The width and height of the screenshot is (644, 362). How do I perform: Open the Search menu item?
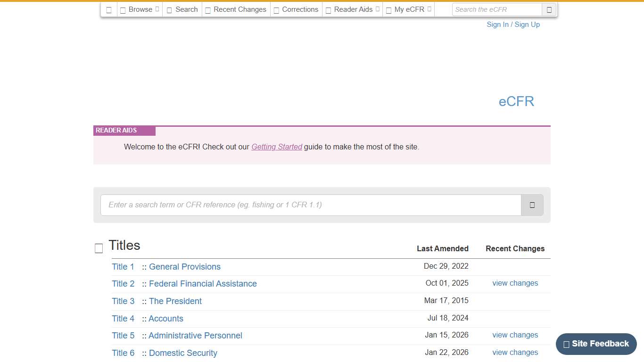(182, 9)
